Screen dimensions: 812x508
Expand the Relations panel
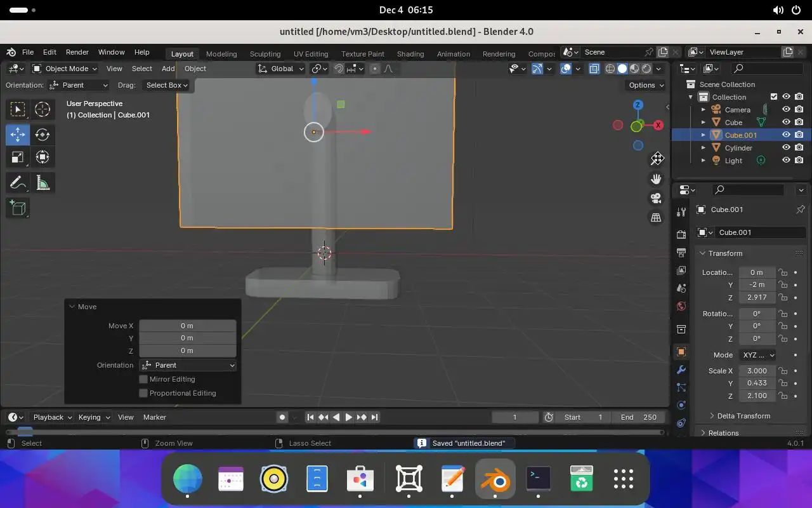[723, 433]
